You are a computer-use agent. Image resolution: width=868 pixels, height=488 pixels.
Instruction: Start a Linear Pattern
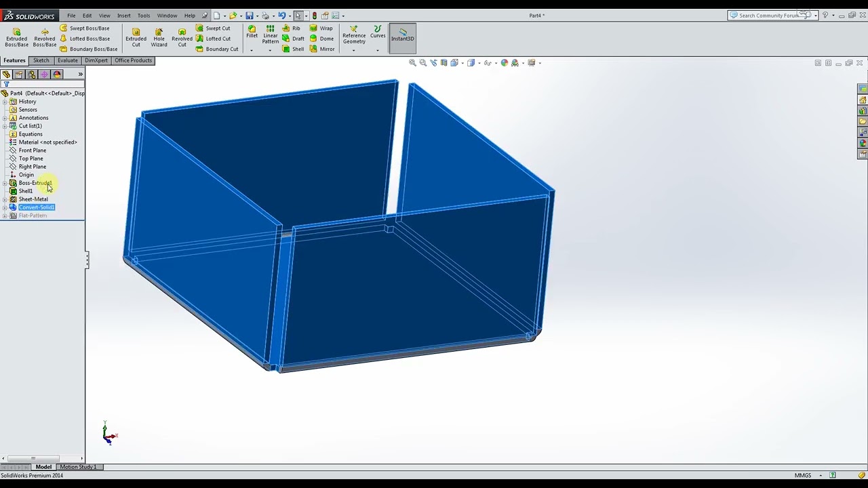tap(270, 34)
